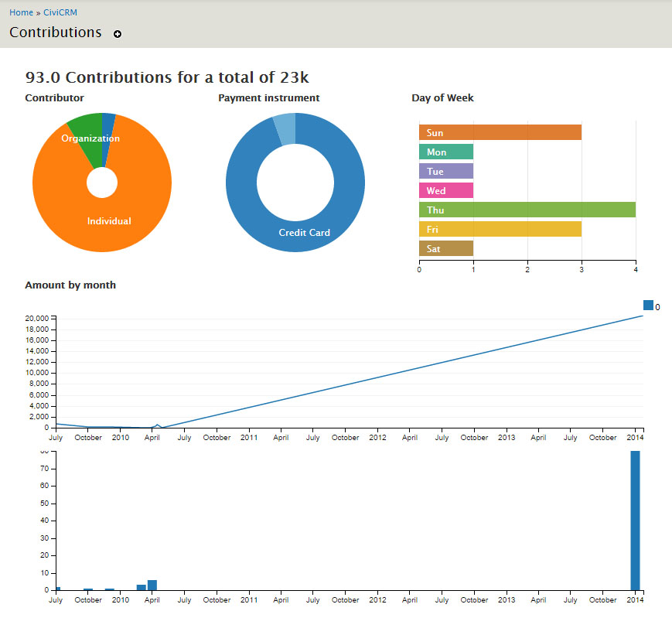The image size is (672, 635).
Task: Pick the brown Sat bar
Action: pos(445,248)
